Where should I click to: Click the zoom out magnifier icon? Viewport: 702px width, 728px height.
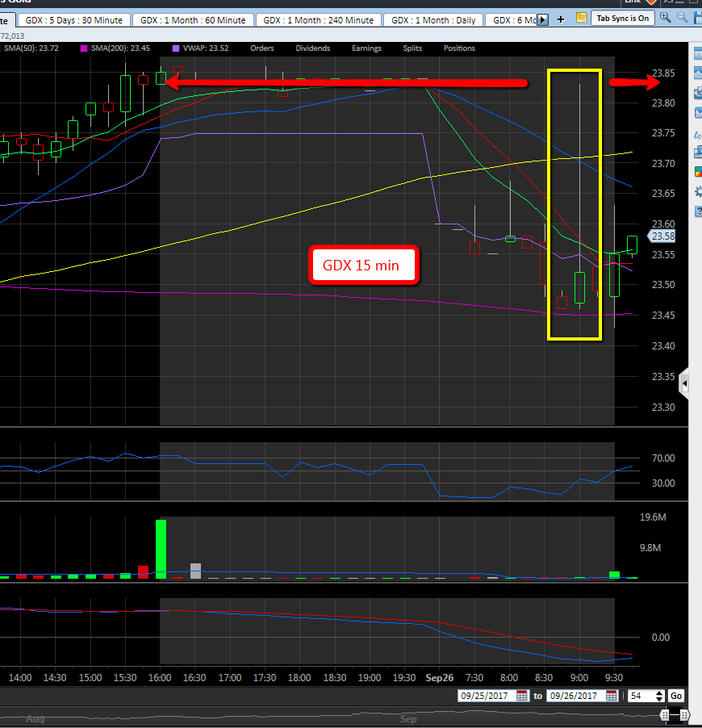pyautogui.click(x=683, y=18)
